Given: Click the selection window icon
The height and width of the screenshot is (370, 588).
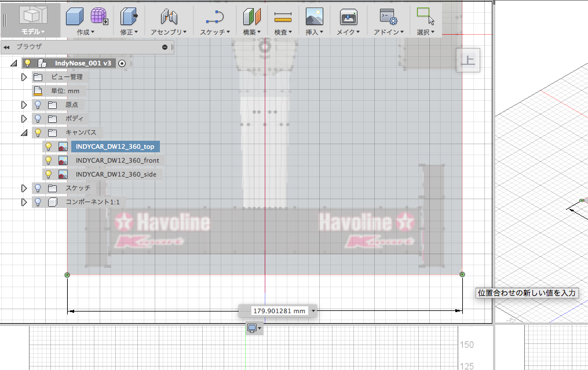Looking at the screenshot, I should [425, 16].
